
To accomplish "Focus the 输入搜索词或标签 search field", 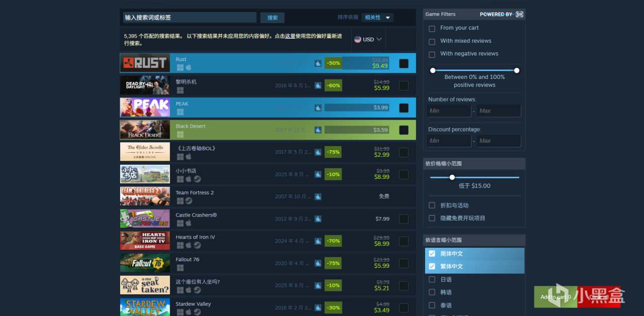I will pyautogui.click(x=190, y=18).
